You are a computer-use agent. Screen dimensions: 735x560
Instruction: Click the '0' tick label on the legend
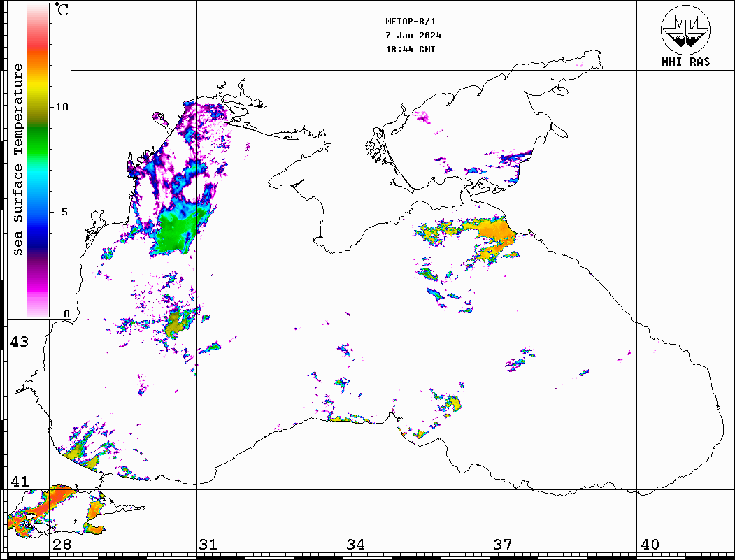pyautogui.click(x=66, y=314)
